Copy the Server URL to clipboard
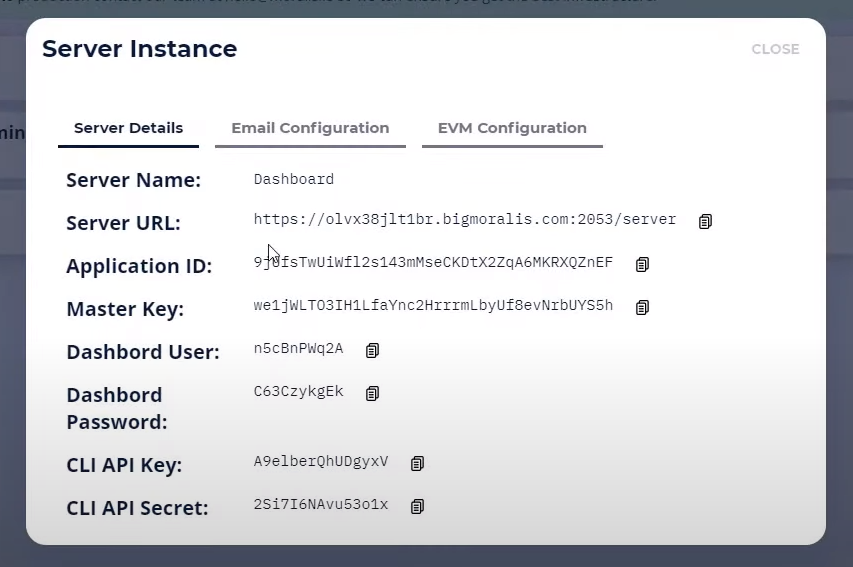This screenshot has width=853, height=567. pyautogui.click(x=705, y=221)
